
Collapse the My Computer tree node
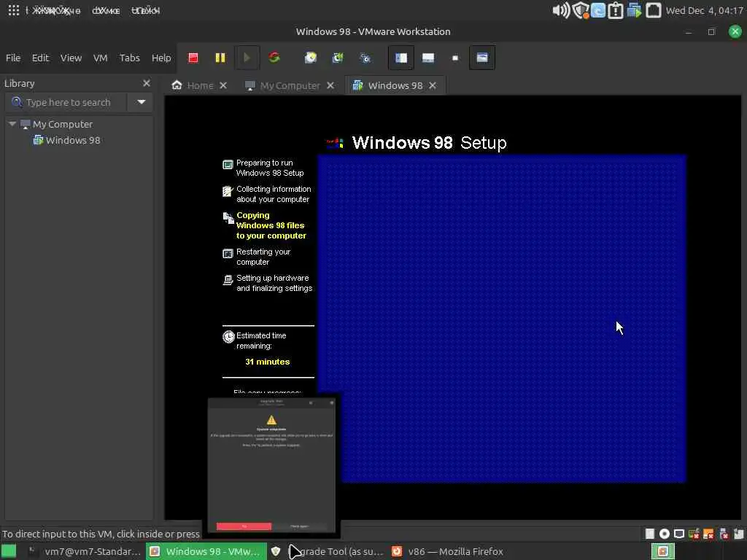point(12,124)
